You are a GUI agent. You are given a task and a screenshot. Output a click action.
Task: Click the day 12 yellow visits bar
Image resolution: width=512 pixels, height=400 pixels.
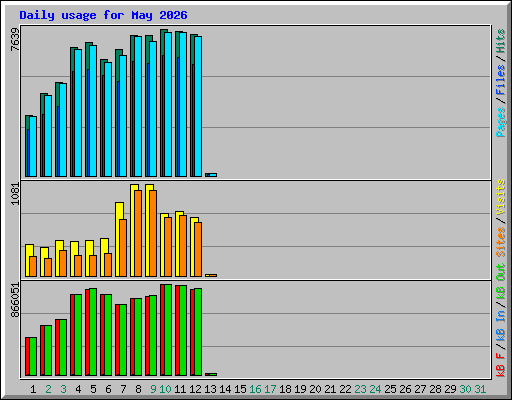(x=193, y=247)
